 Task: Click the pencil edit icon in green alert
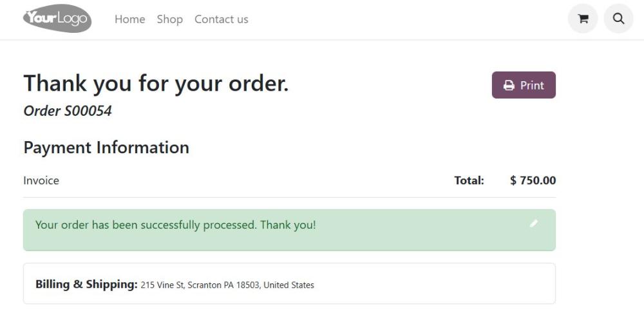click(x=533, y=223)
